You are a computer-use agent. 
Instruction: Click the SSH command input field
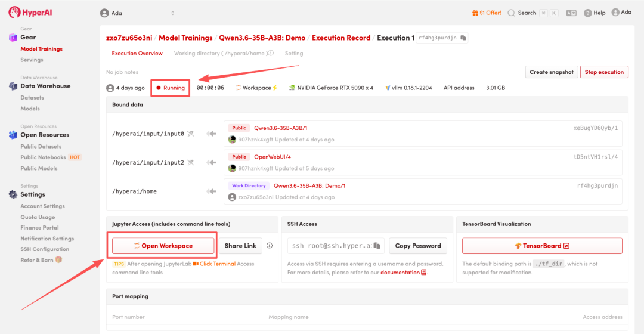(331, 246)
